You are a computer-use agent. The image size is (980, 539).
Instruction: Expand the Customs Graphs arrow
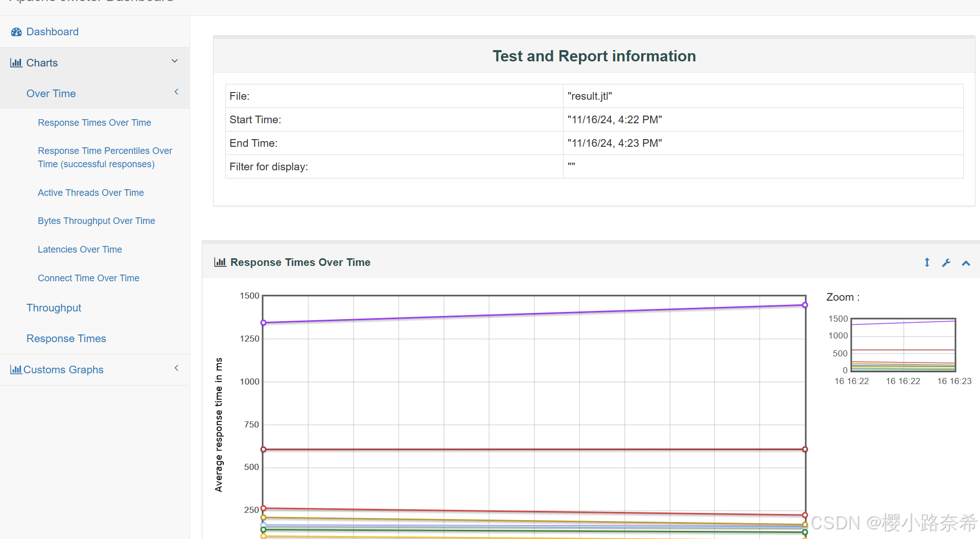176,368
